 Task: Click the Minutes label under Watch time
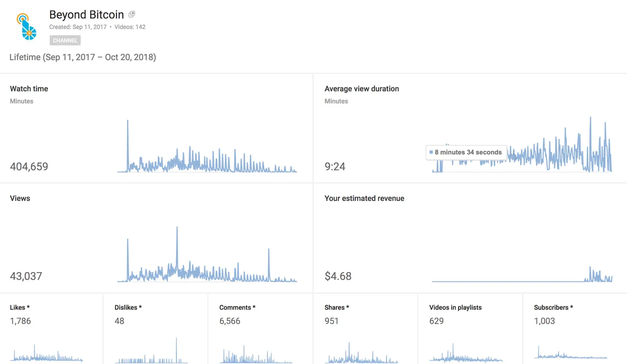point(22,101)
